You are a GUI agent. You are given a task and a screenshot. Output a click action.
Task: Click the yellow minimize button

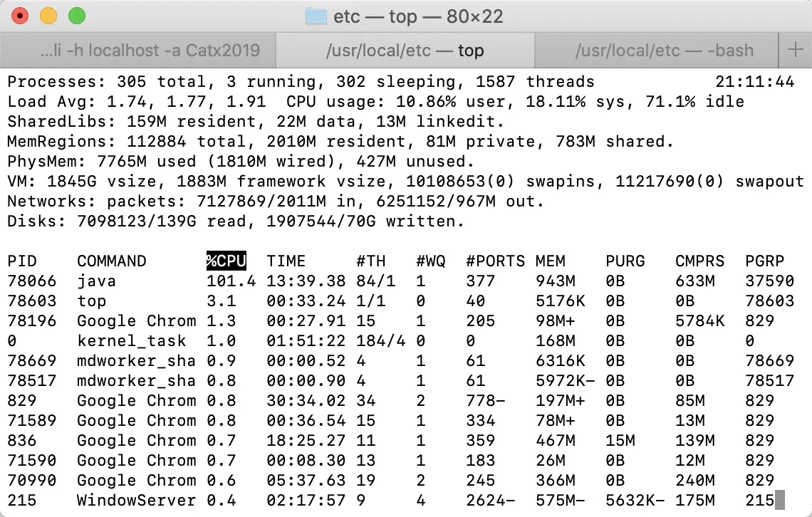pyautogui.click(x=48, y=16)
